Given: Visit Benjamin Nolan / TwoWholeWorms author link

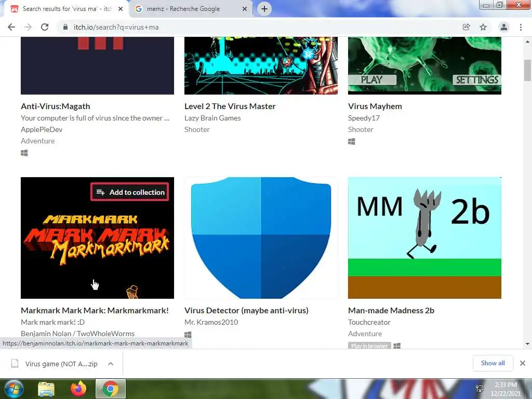Looking at the screenshot, I should [x=78, y=334].
